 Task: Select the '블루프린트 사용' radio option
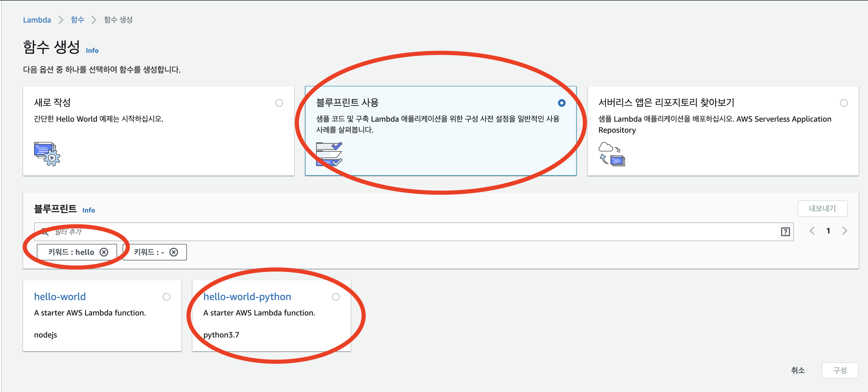click(x=561, y=103)
